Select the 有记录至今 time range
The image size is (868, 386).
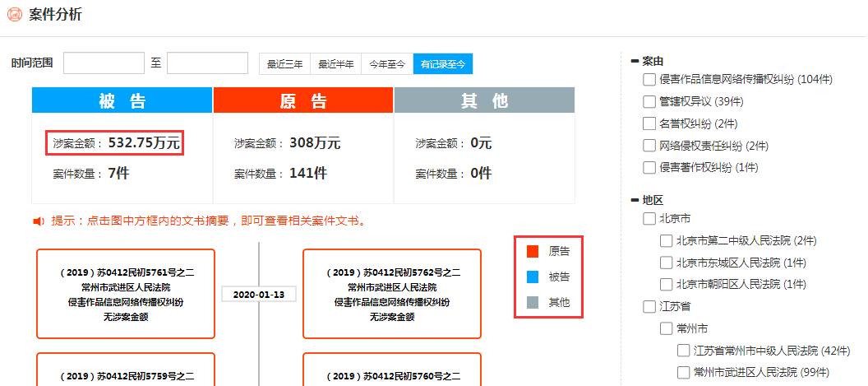coord(443,63)
